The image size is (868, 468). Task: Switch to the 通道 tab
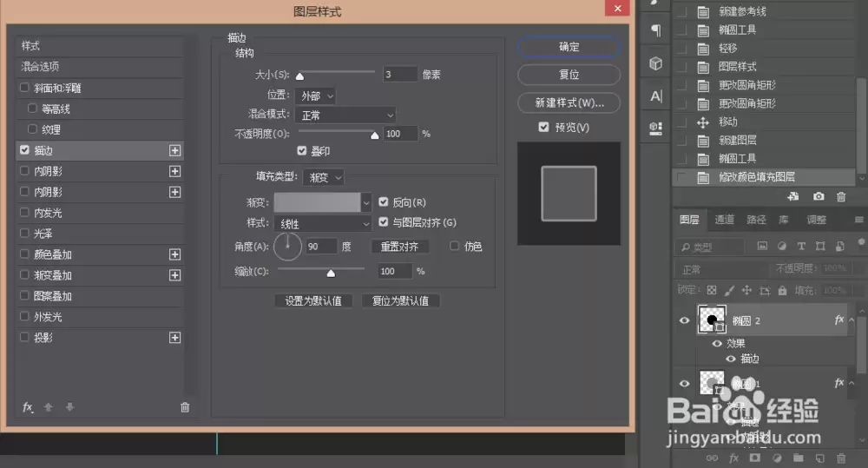click(x=724, y=220)
